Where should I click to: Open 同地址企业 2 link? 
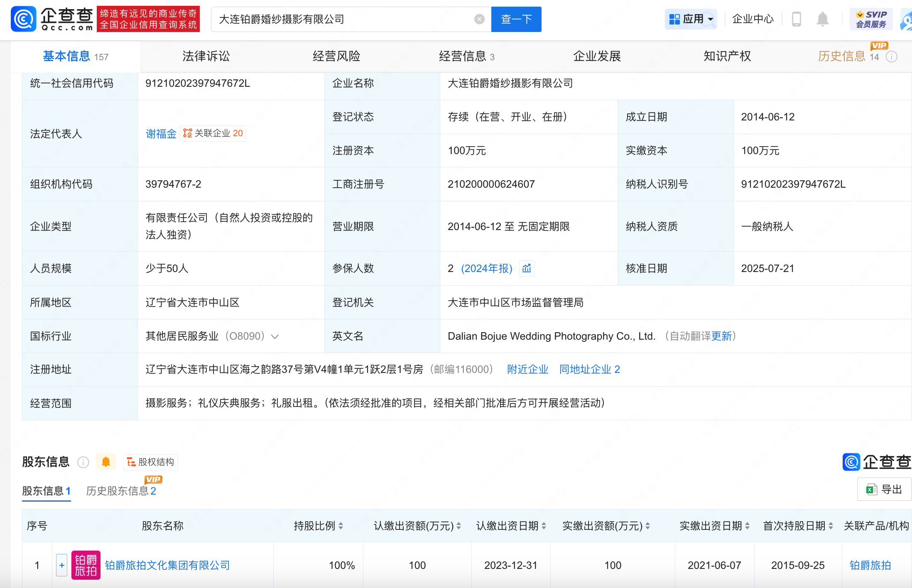[590, 370]
